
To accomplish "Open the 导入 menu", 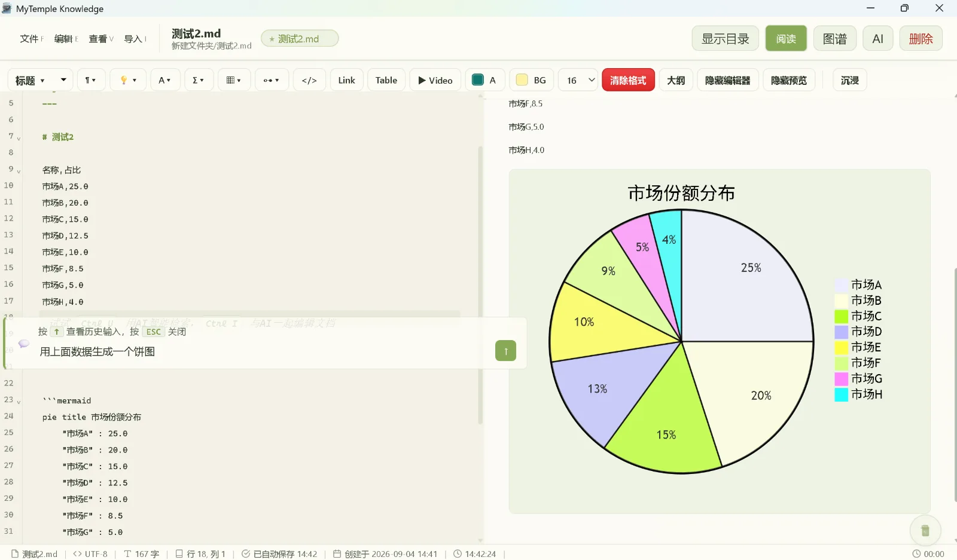I will click(135, 39).
